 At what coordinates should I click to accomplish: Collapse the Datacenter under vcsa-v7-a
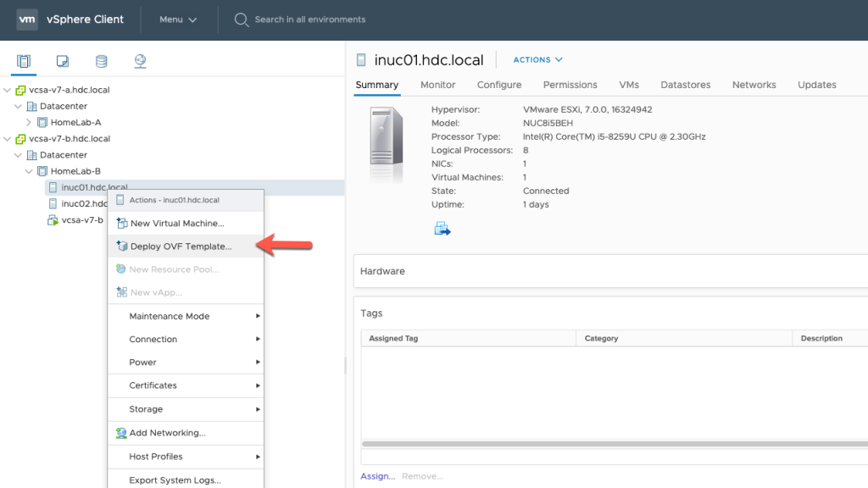point(19,106)
